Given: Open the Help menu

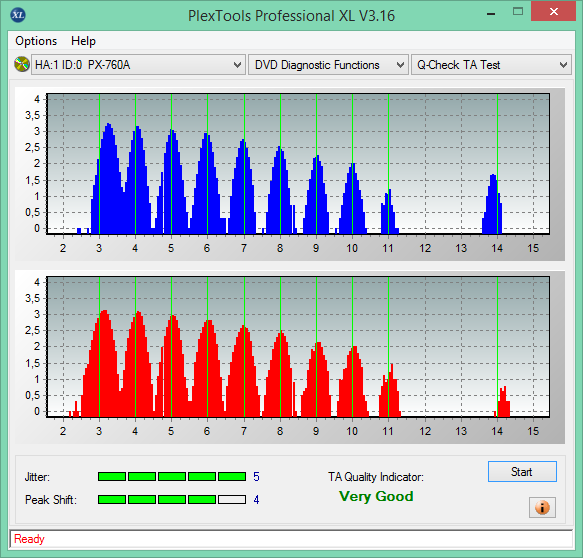Looking at the screenshot, I should point(83,41).
